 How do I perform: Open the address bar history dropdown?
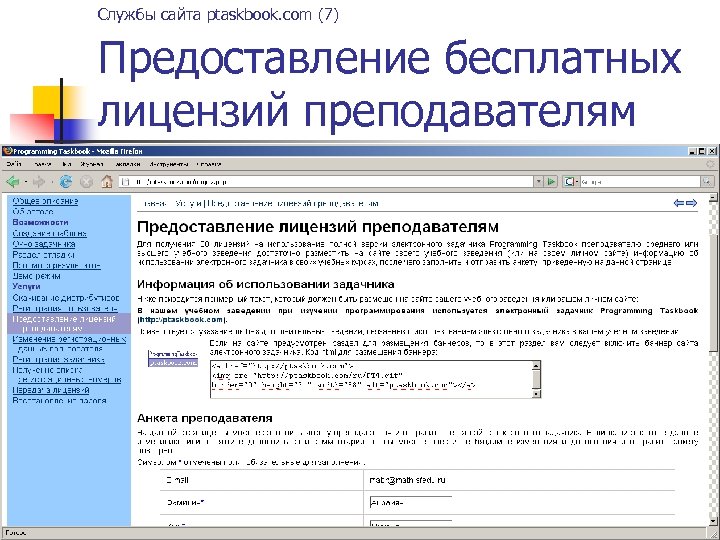(x=539, y=182)
